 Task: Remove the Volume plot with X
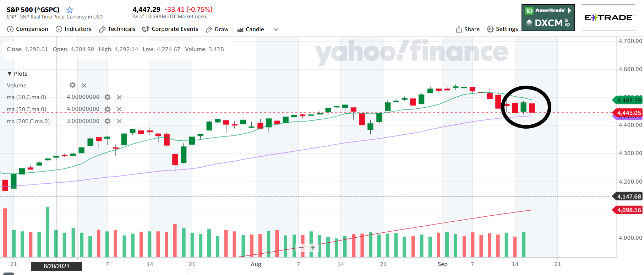pyautogui.click(x=84, y=85)
